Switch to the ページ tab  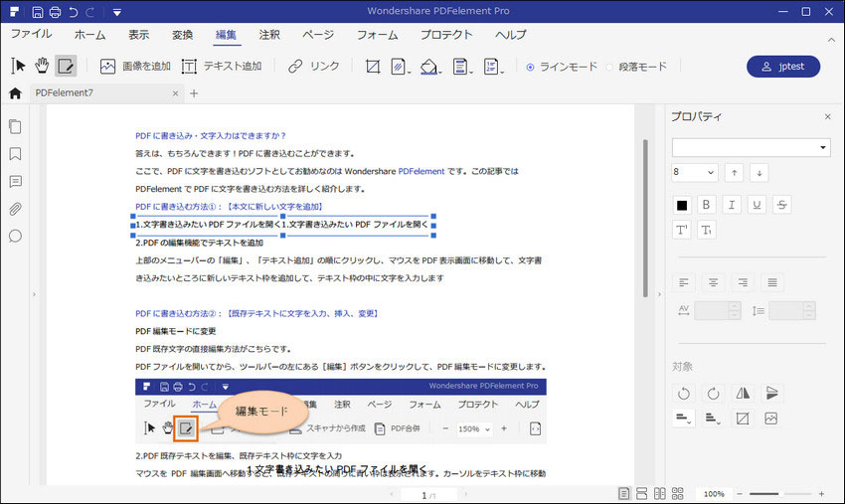coord(318,35)
